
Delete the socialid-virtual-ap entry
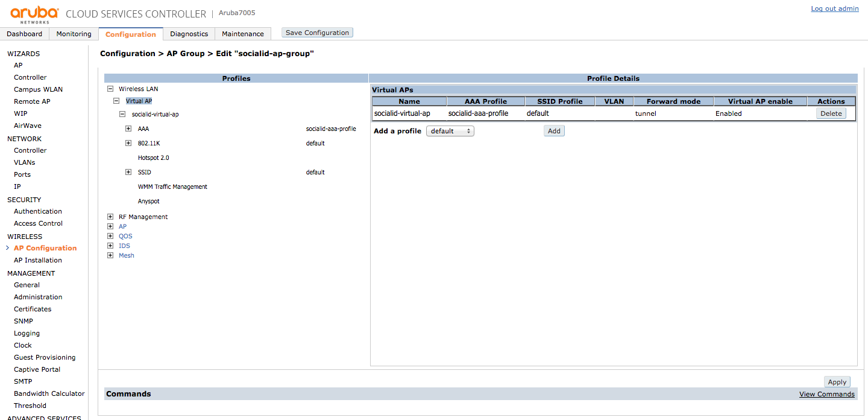[831, 113]
